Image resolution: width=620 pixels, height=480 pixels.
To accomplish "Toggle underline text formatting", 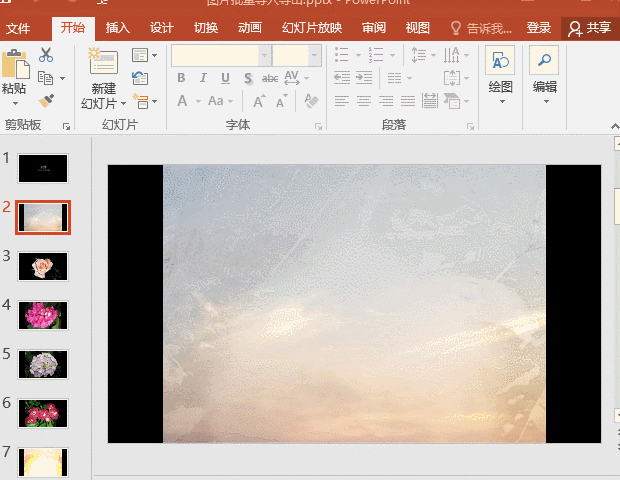I will pyautogui.click(x=225, y=78).
